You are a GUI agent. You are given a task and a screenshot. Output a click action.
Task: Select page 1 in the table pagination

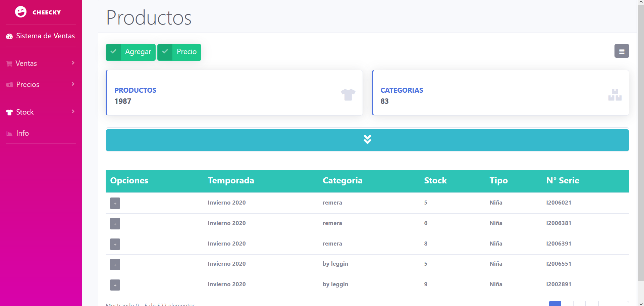click(555, 304)
